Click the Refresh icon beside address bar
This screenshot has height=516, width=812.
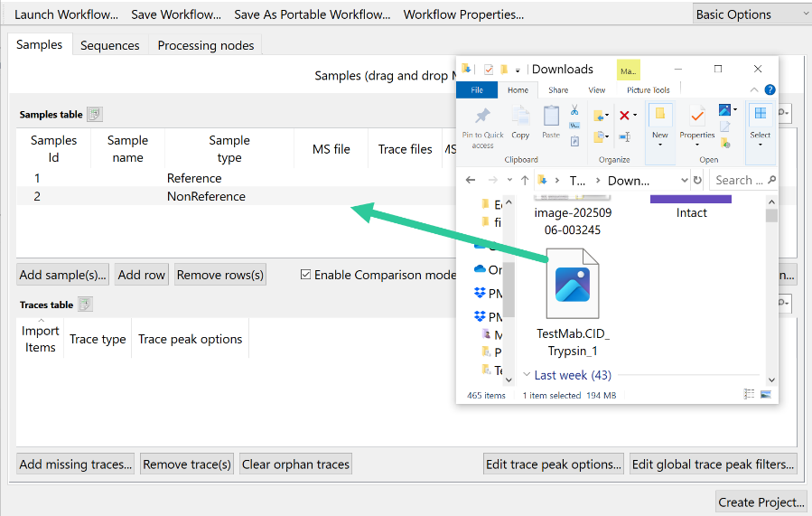(x=697, y=180)
